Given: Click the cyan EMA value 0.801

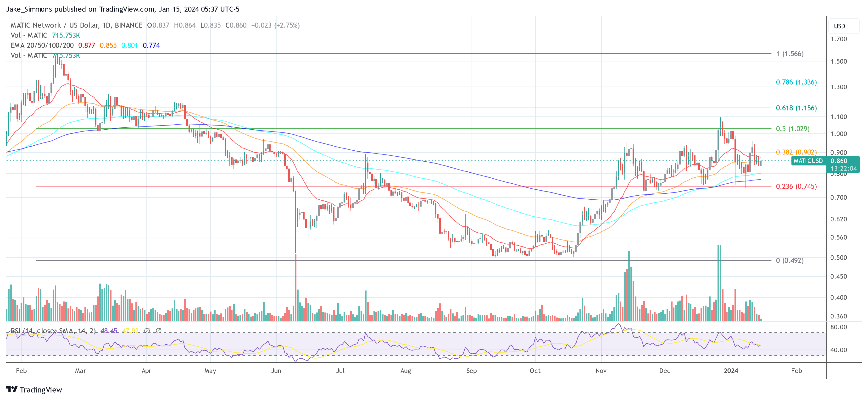Looking at the screenshot, I should click(130, 45).
